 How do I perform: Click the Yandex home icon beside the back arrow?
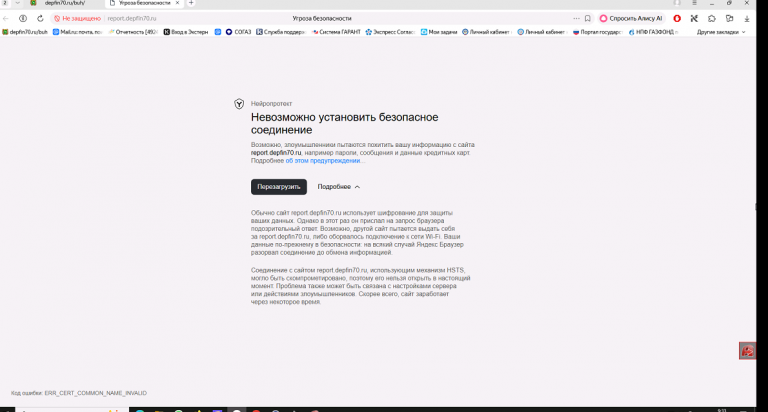23,19
